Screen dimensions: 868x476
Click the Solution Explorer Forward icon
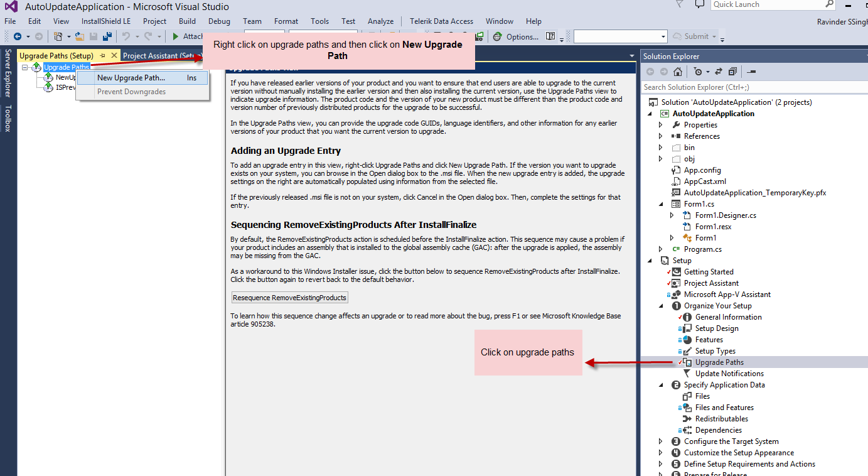pyautogui.click(x=664, y=72)
